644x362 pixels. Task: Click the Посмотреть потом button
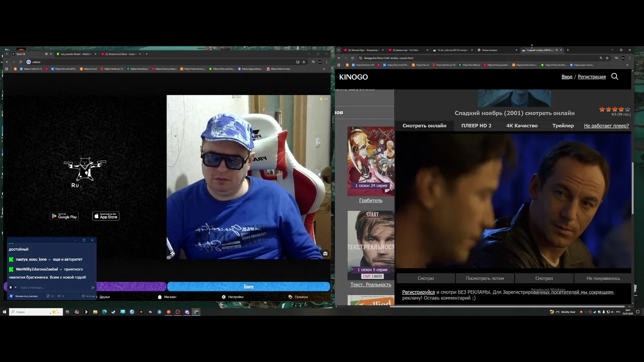click(485, 278)
